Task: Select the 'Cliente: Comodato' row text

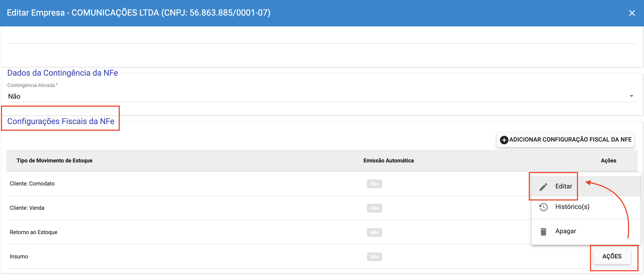Action: (x=32, y=184)
